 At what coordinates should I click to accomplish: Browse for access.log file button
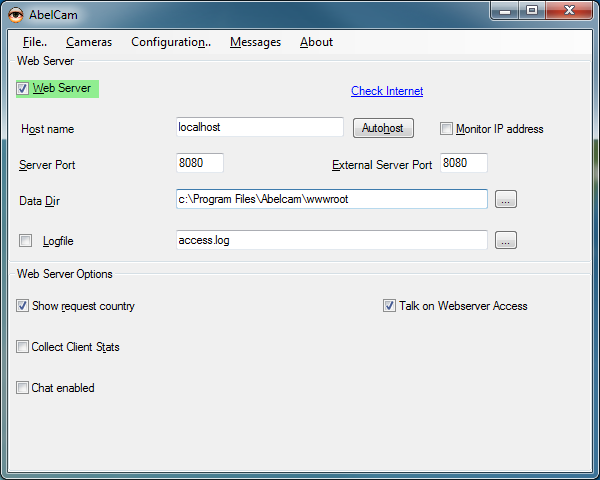(506, 241)
